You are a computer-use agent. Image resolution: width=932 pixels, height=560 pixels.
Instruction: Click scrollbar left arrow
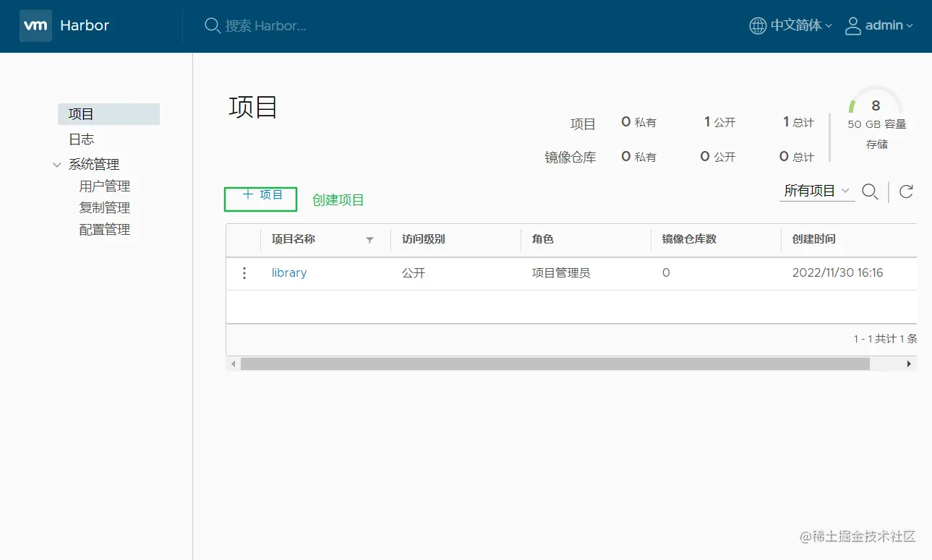tap(233, 364)
